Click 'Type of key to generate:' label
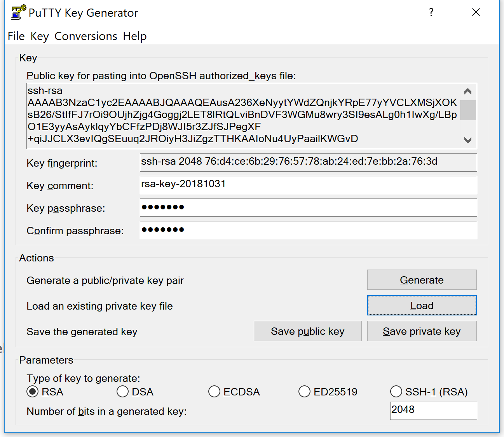The height and width of the screenshot is (437, 504). (x=83, y=378)
